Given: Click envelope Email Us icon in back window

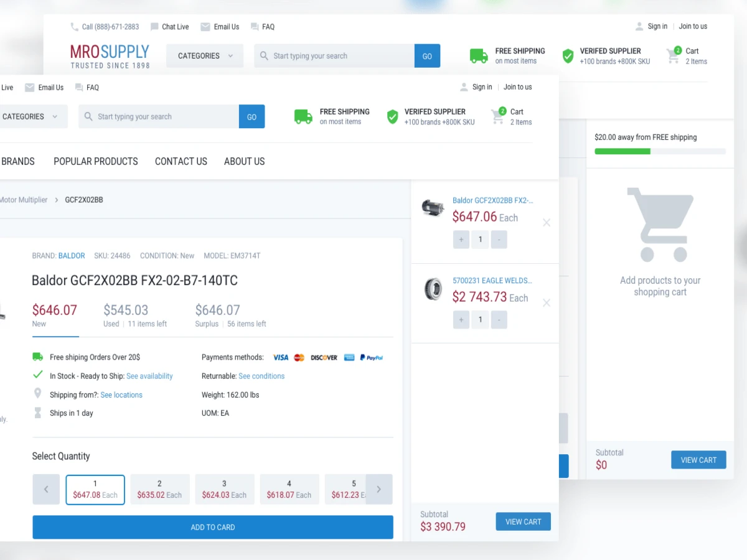Looking at the screenshot, I should [205, 27].
